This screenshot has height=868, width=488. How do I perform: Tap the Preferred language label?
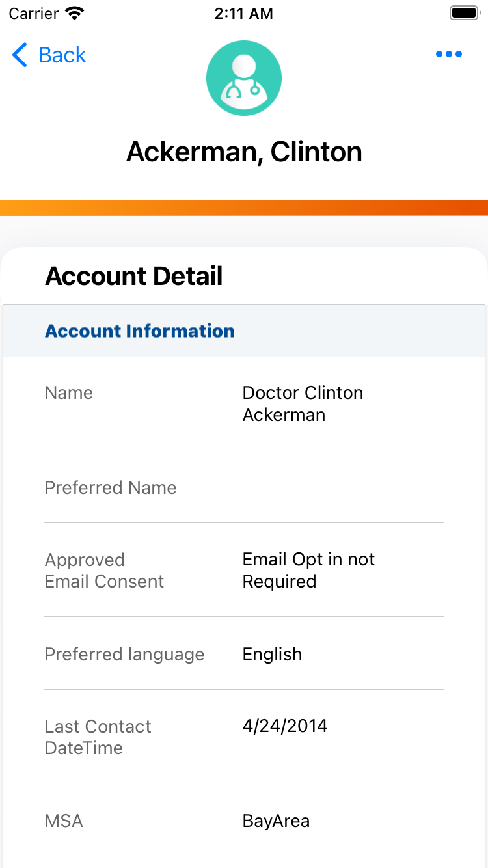click(x=124, y=655)
